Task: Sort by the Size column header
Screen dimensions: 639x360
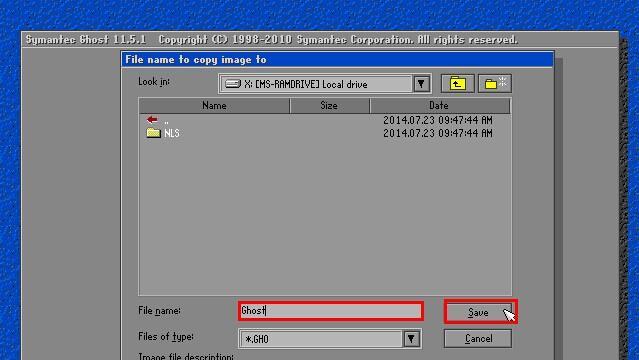Action: (x=329, y=106)
